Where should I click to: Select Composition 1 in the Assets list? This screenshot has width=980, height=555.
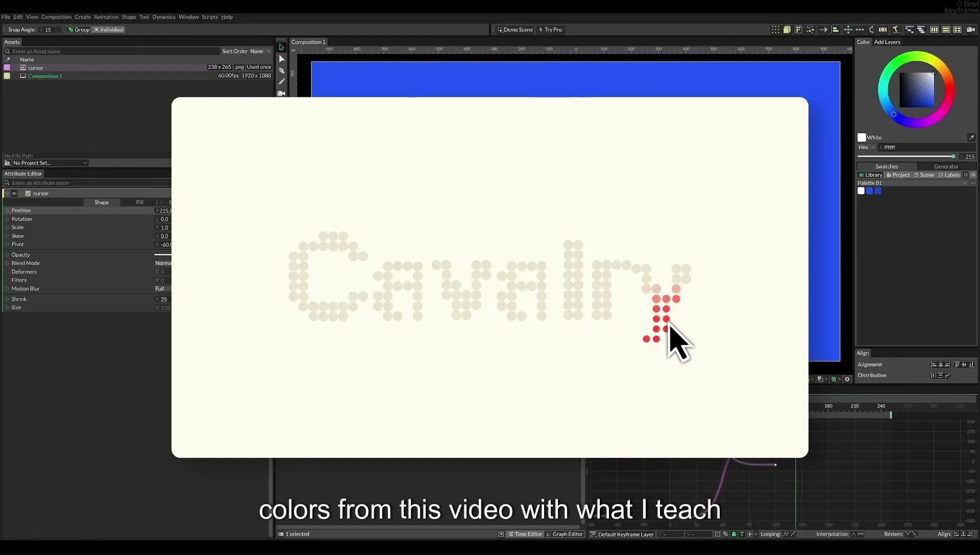pos(45,76)
